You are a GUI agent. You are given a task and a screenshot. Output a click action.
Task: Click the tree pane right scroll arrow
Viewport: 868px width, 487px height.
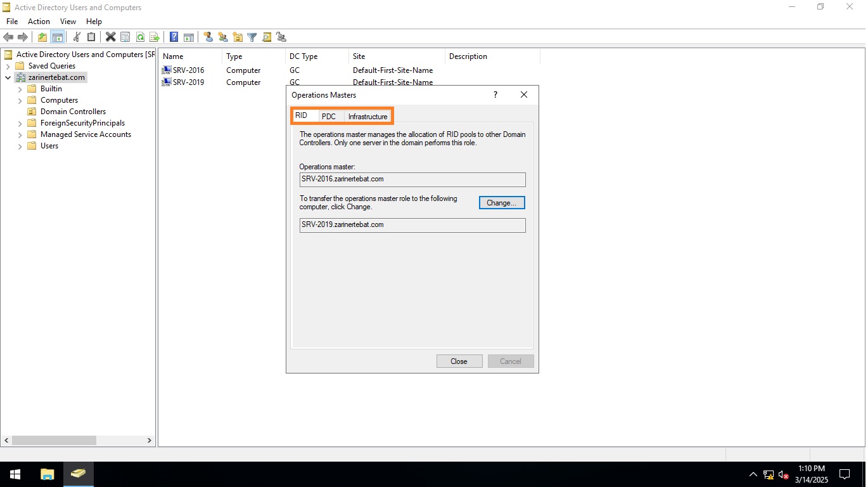pyautogui.click(x=150, y=440)
